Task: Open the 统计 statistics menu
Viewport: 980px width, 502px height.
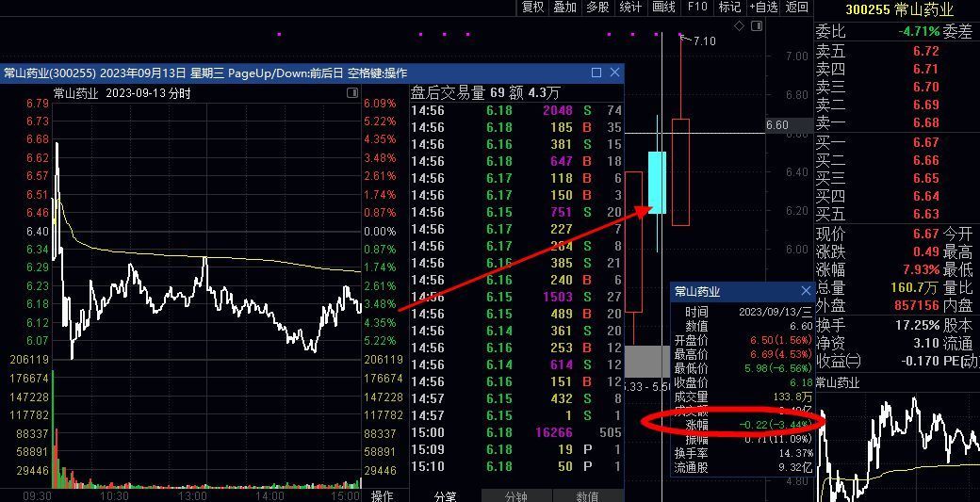Action: [x=630, y=8]
